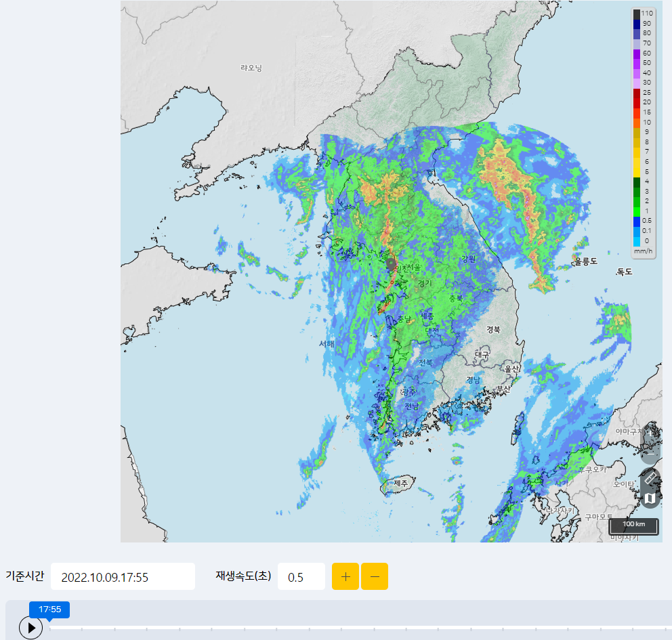
Task: Click the purple 50 legend swatch
Action: [x=637, y=63]
